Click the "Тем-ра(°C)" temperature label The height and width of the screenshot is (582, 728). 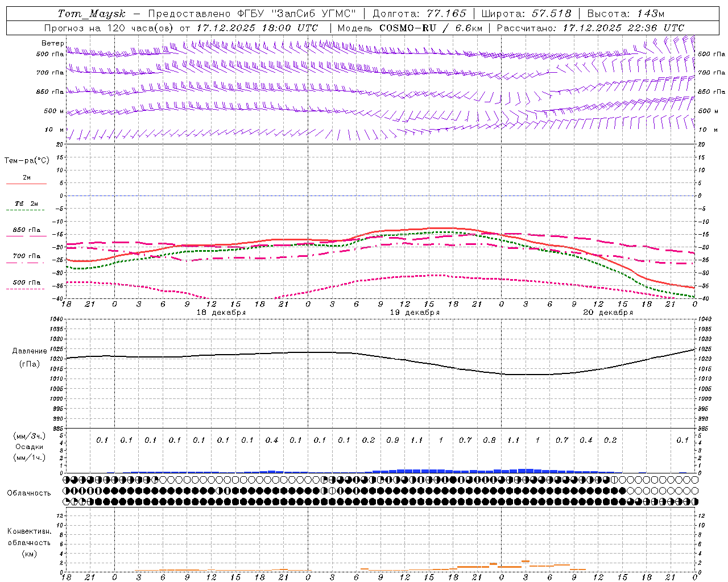27,160
